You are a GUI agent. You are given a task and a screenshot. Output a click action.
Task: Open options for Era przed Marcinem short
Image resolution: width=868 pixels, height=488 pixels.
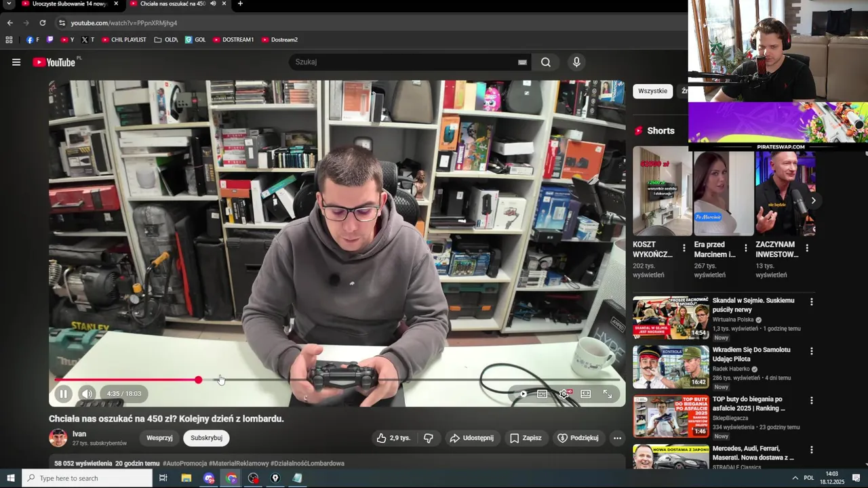[x=745, y=248]
